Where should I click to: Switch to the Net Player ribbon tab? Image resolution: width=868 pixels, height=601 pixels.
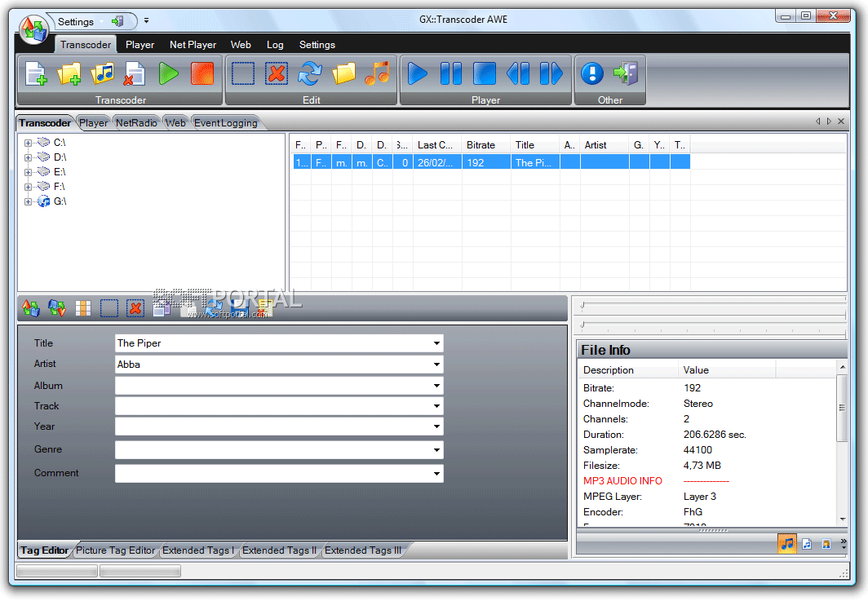[x=193, y=45]
